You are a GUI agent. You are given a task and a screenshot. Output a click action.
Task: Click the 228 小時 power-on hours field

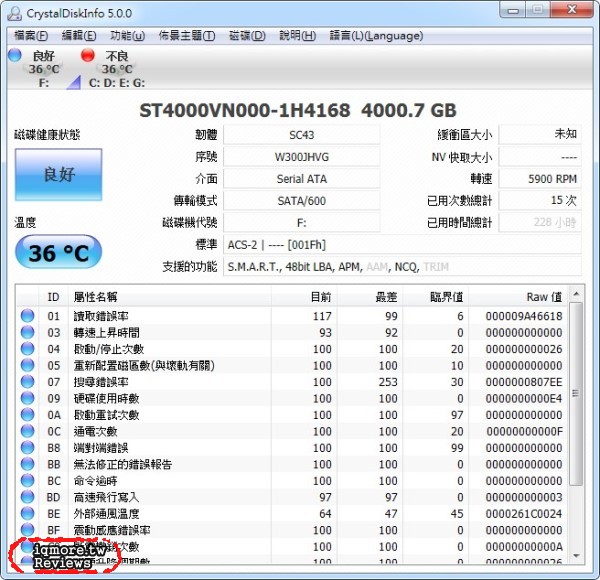540,222
